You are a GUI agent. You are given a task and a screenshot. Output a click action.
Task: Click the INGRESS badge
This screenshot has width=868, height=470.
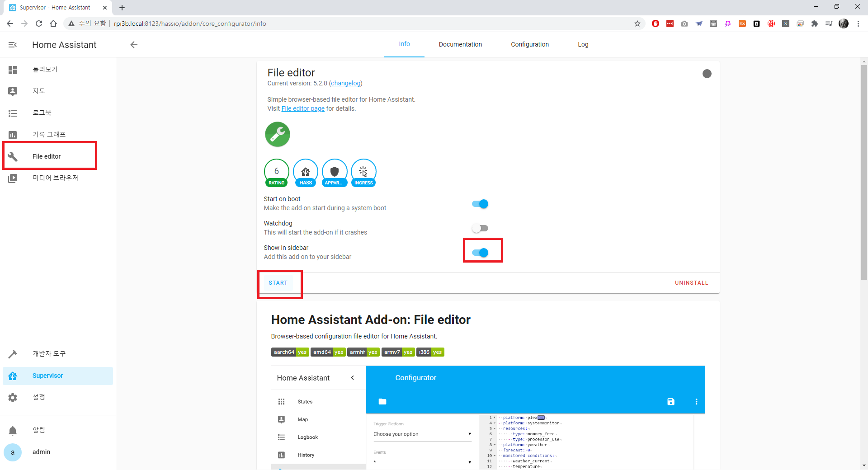pyautogui.click(x=363, y=173)
